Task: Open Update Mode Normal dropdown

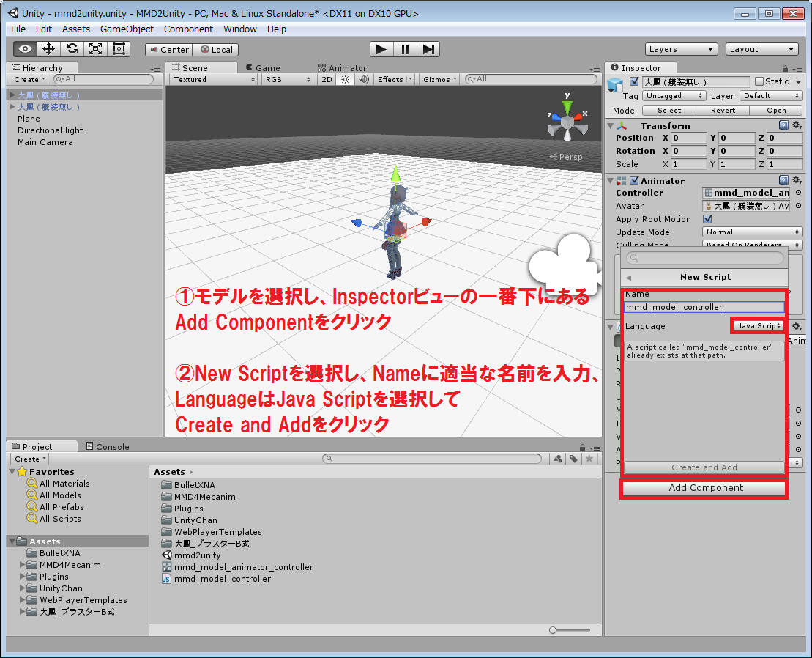Action: click(x=752, y=232)
